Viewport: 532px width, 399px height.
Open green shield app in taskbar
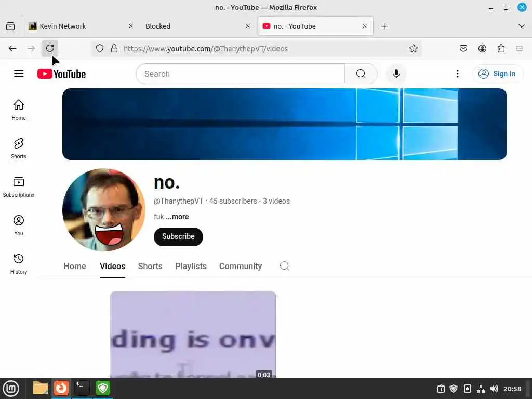pyautogui.click(x=102, y=388)
